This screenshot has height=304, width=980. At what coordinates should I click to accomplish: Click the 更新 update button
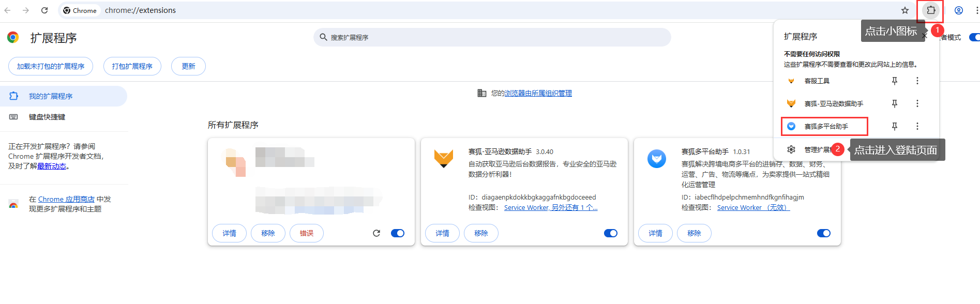[189, 66]
